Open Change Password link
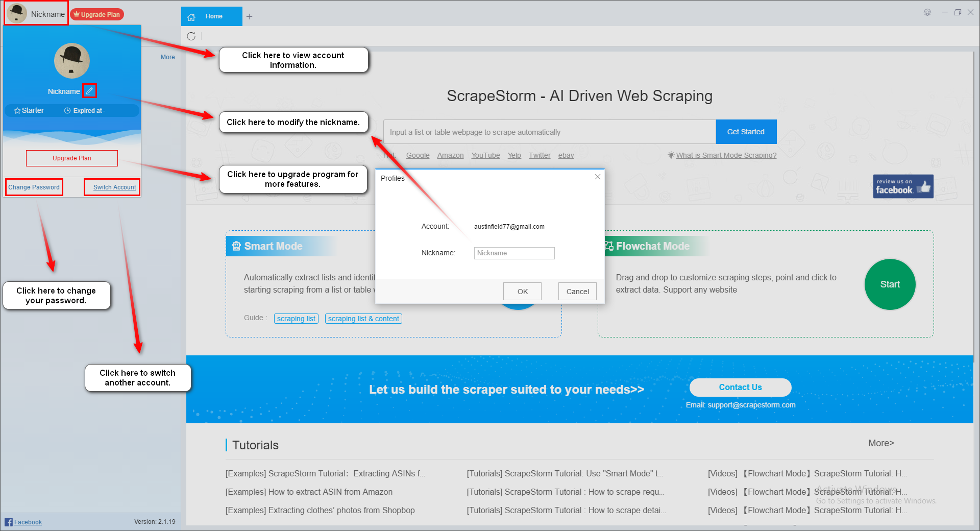The height and width of the screenshot is (531, 980). 34,187
